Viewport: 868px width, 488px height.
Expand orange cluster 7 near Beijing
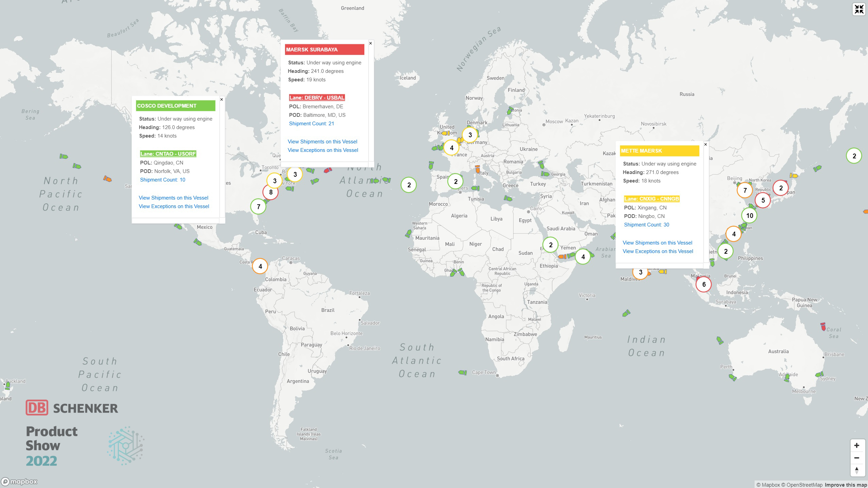pos(745,190)
